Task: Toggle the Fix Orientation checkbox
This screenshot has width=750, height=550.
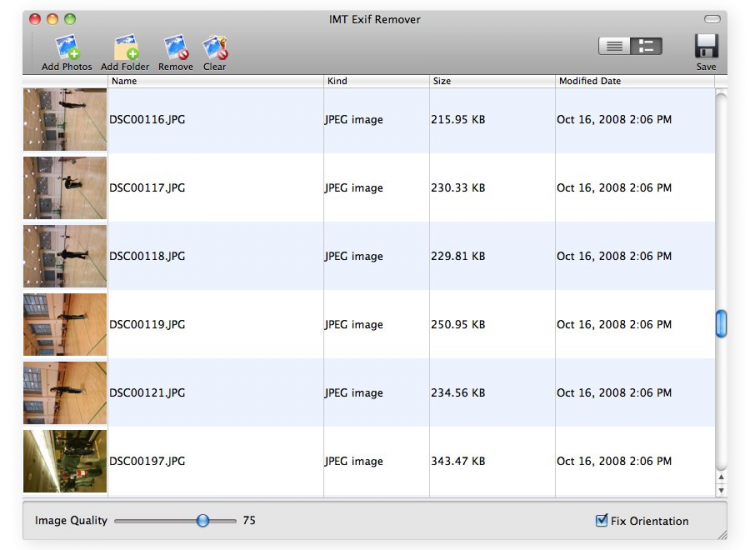Action: pyautogui.click(x=601, y=520)
